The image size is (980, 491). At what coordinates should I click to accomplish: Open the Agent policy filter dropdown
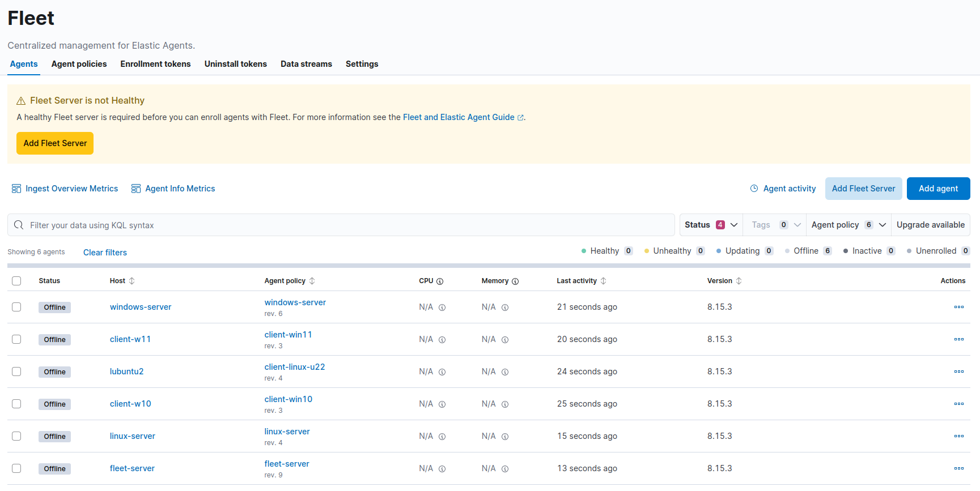pos(848,225)
